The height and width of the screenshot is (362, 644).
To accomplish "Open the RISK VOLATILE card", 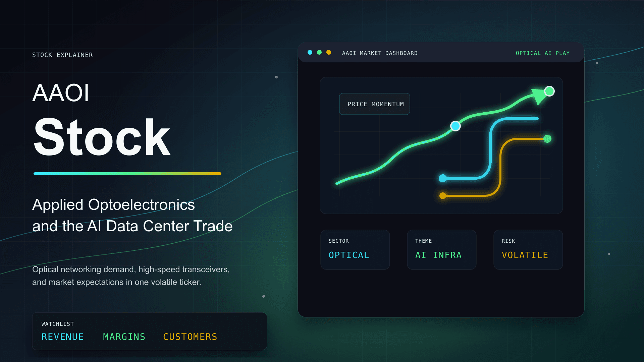I will click(x=528, y=250).
